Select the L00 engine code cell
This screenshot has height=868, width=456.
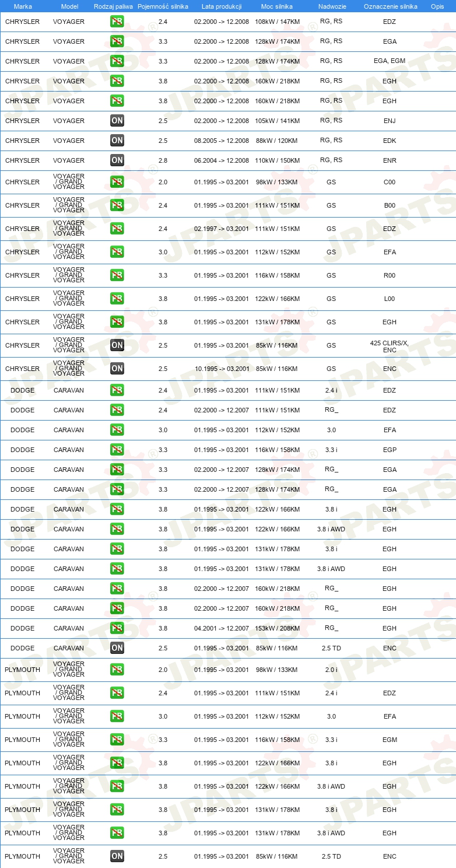click(390, 299)
